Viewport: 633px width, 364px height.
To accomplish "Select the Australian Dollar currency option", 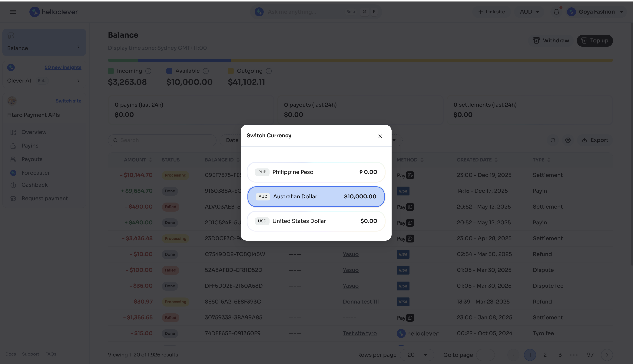I will 316,197.
